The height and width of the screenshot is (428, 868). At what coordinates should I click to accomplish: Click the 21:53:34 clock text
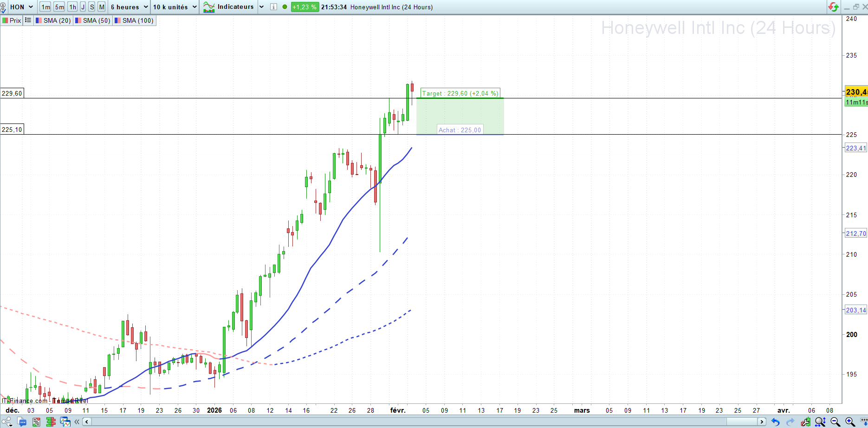coord(334,7)
